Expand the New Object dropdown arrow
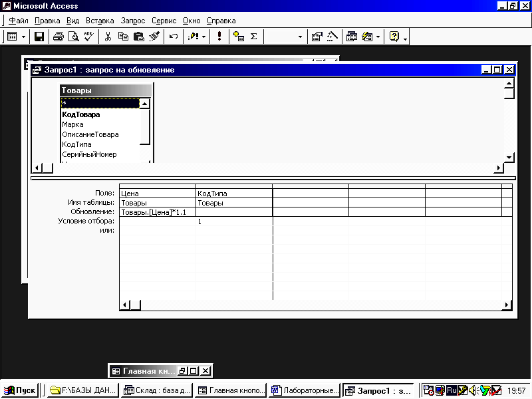532x399 pixels. [378, 37]
